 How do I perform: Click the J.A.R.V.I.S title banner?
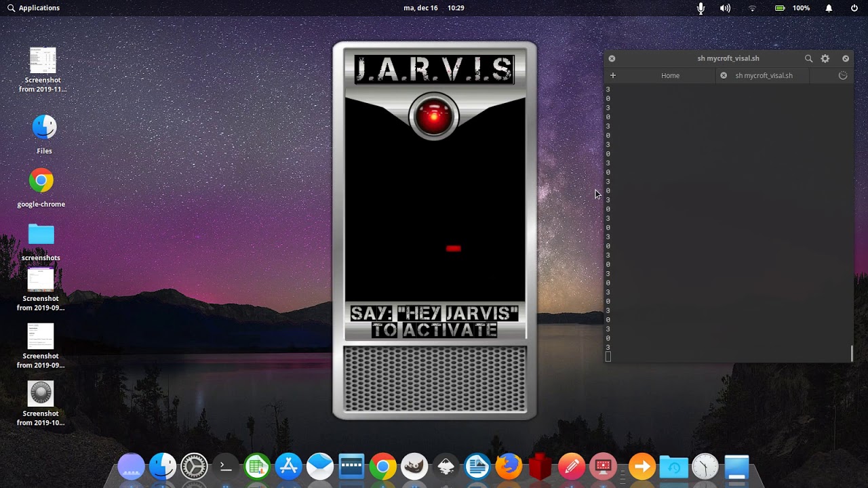pos(434,69)
